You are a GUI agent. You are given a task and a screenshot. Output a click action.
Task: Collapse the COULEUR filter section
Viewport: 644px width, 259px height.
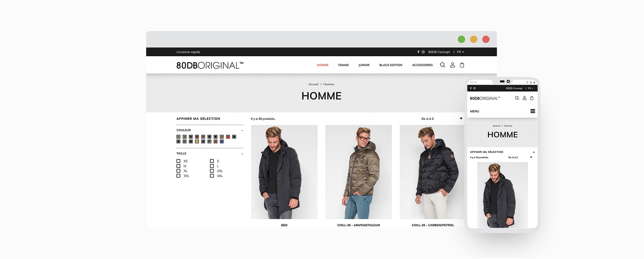click(242, 130)
